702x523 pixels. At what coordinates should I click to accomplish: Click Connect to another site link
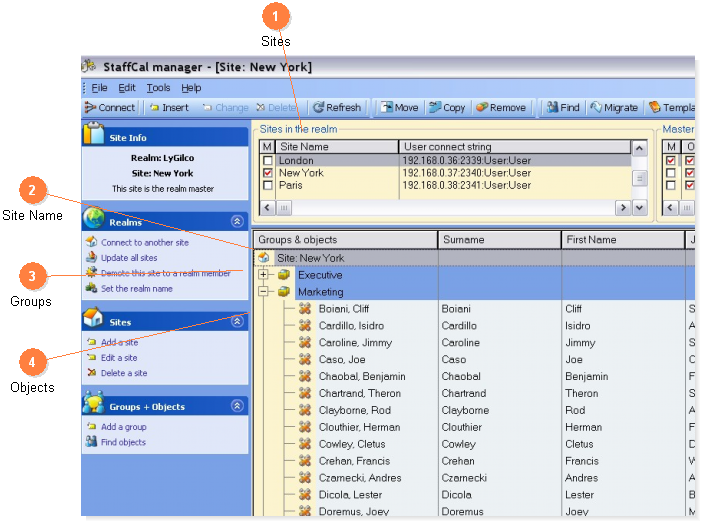point(145,242)
